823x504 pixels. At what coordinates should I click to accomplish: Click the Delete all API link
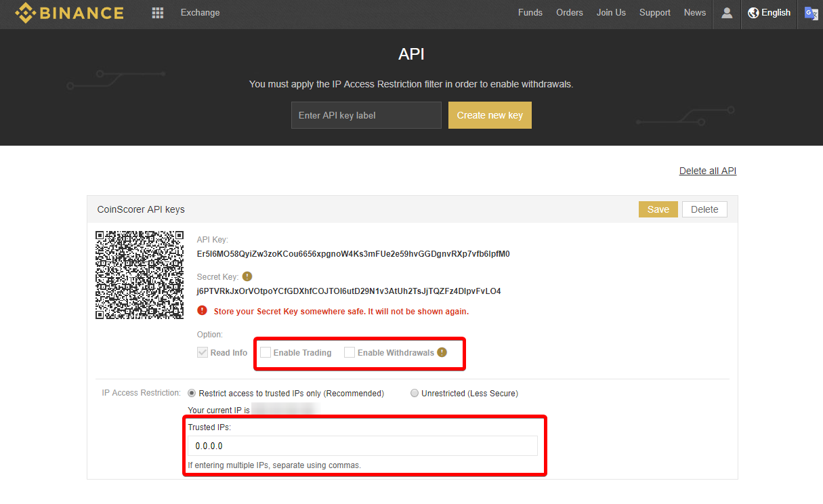(708, 171)
